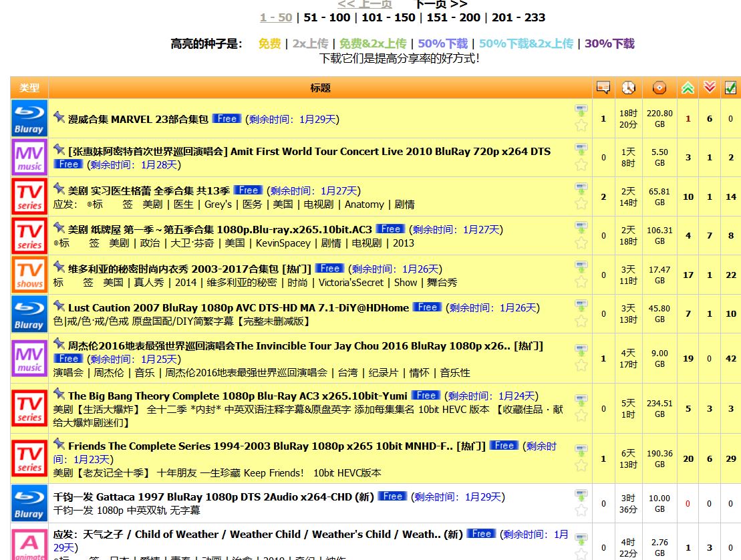Toggle bookmark star for 纸牌屋
This screenshot has height=560, width=741.
[581, 243]
